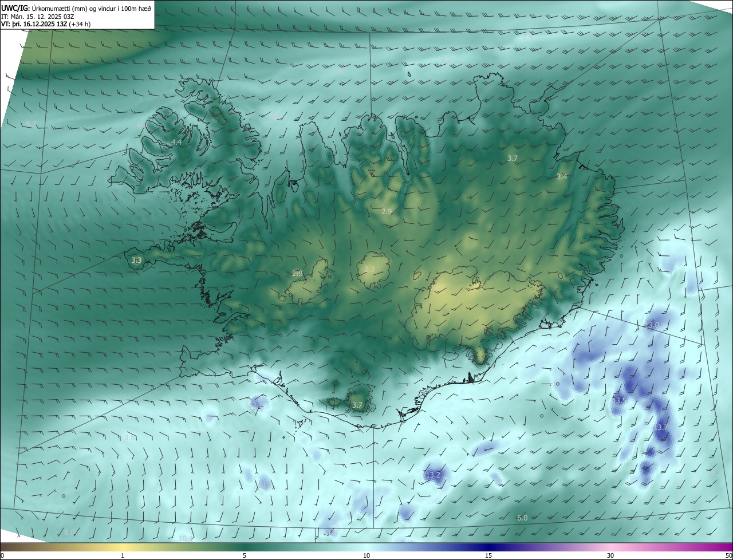The width and height of the screenshot is (733, 560).
Task: Click the 13.5 value in the blue cells
Action: (620, 400)
